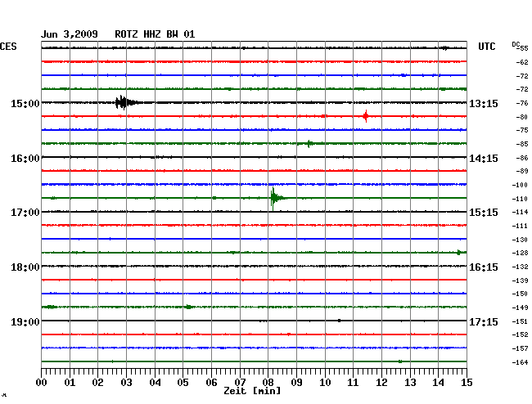This screenshot has height=404, width=532.
Task: Select the DC value -150
Action: pos(520,294)
